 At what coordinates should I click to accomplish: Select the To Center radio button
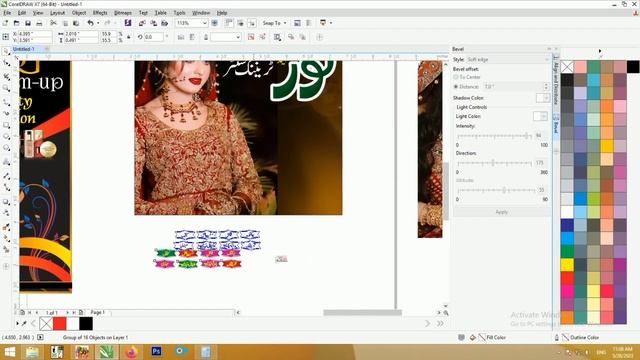(x=456, y=77)
